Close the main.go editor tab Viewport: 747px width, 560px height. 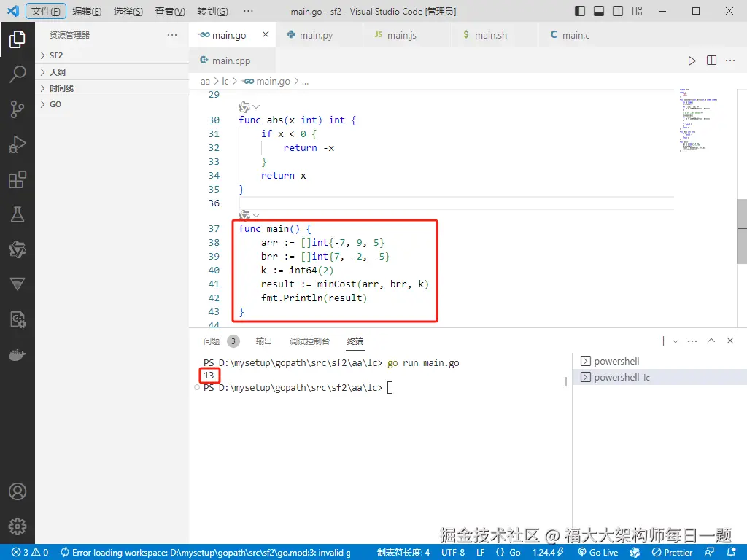(x=266, y=34)
